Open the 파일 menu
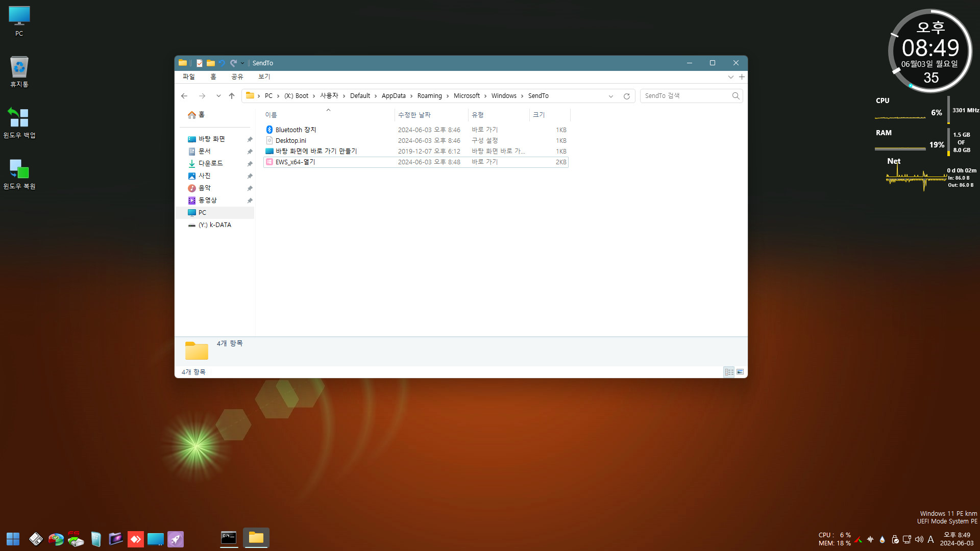The image size is (980, 551). (x=189, y=77)
